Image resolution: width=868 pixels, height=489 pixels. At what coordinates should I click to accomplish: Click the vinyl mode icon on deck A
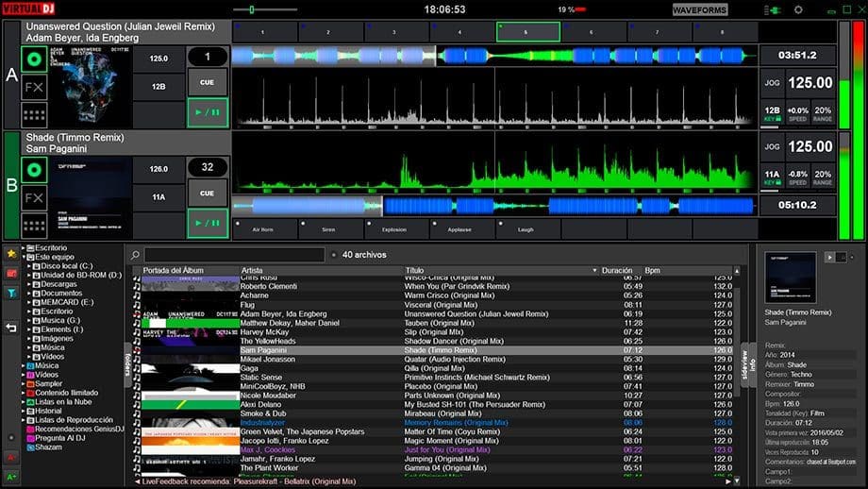[34, 59]
